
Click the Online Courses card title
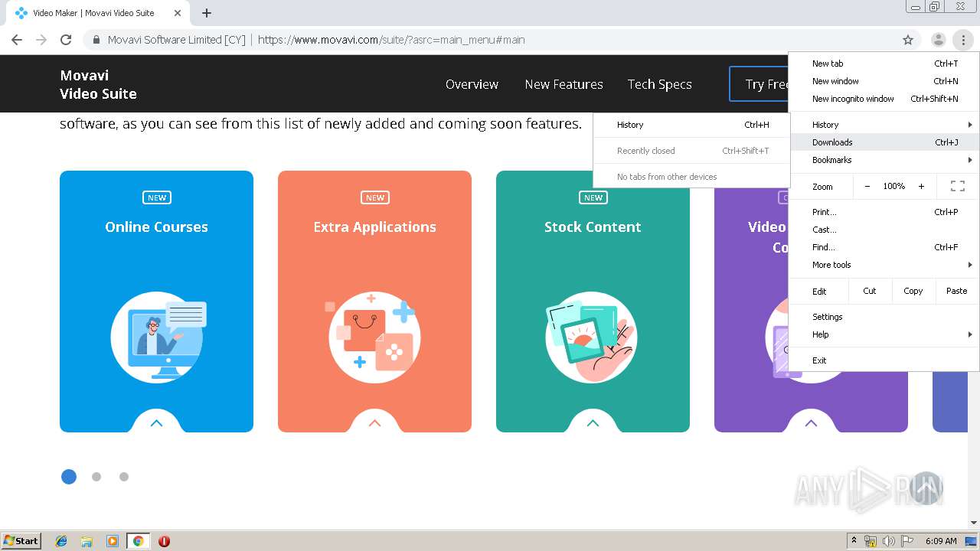coord(156,227)
